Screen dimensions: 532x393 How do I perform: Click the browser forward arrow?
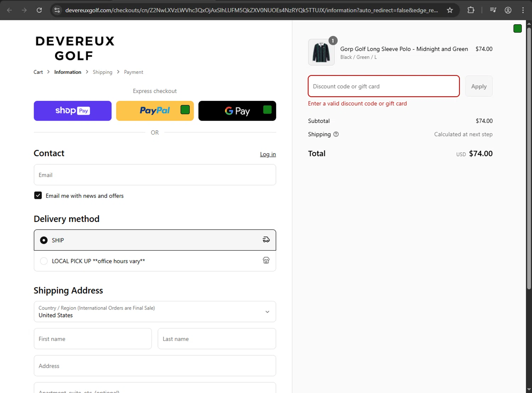(x=24, y=10)
